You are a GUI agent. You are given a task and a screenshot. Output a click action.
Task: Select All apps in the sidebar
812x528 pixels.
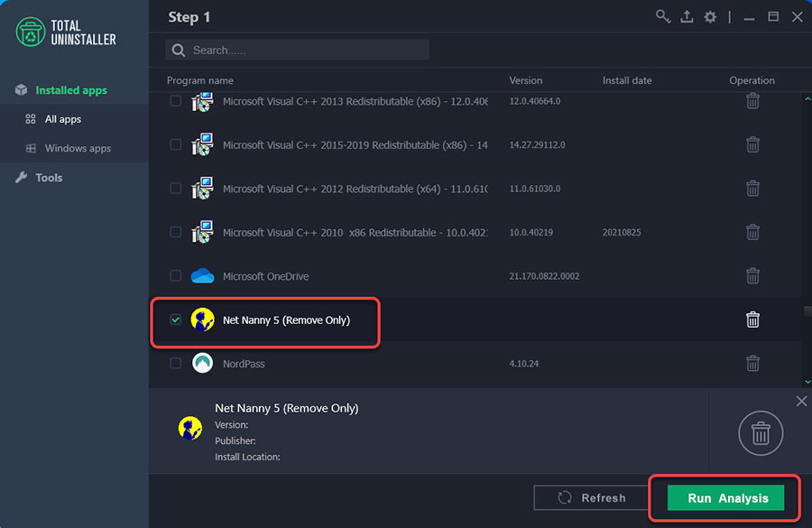click(62, 119)
